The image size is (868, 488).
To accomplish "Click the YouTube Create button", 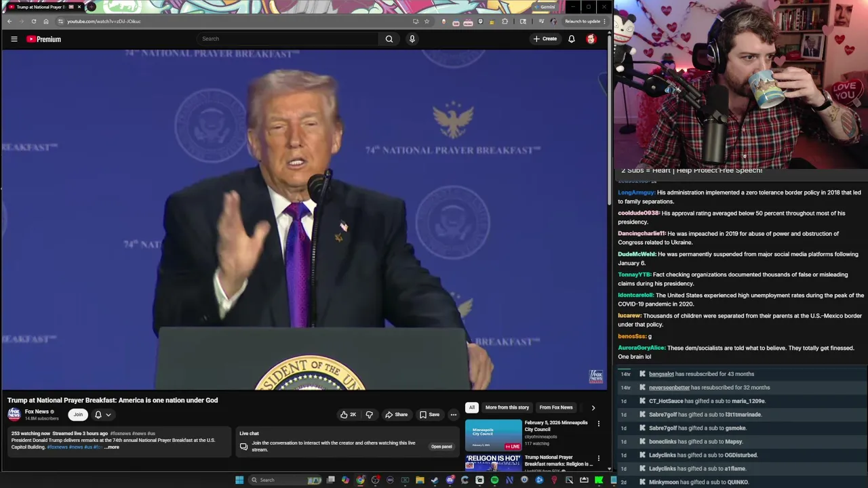I will (x=545, y=39).
